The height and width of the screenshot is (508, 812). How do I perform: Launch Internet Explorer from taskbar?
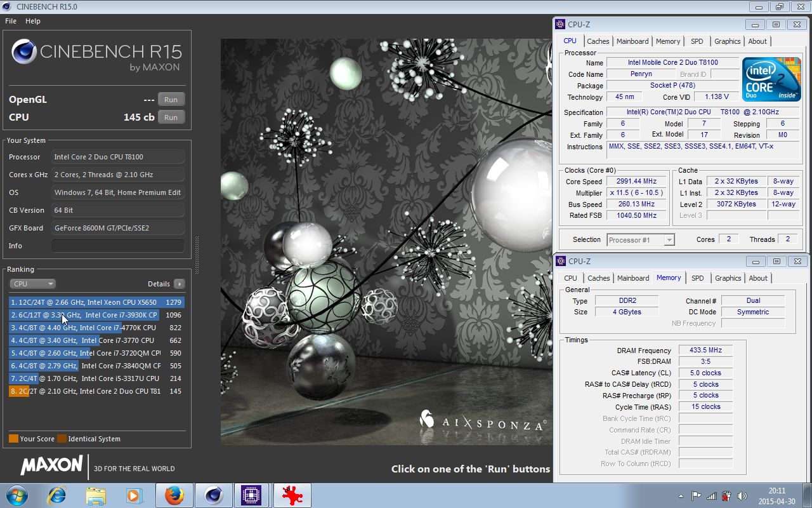point(56,495)
